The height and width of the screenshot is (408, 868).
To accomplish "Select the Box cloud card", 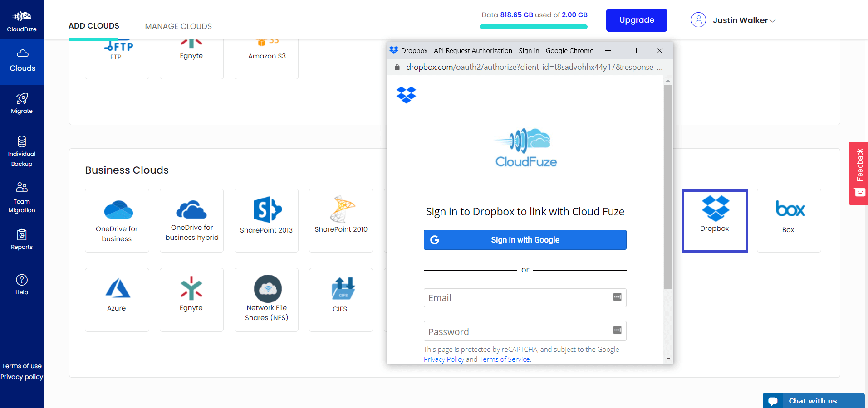I will [x=789, y=220].
